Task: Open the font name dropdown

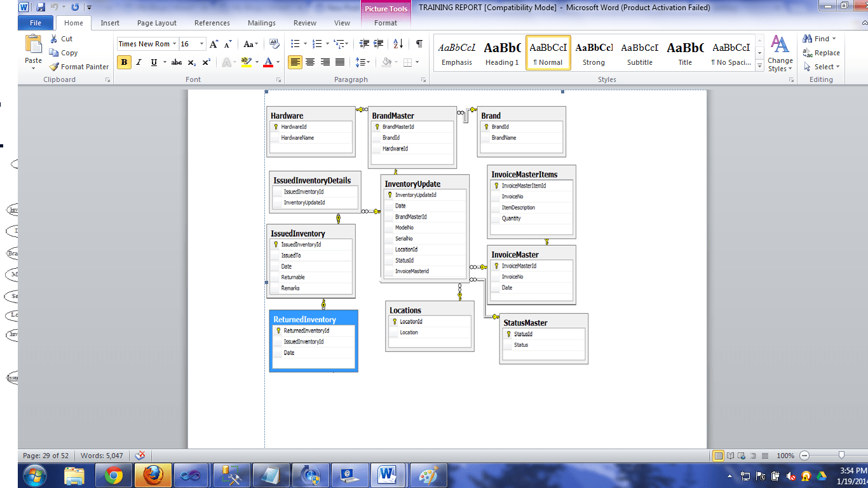Action: click(174, 43)
